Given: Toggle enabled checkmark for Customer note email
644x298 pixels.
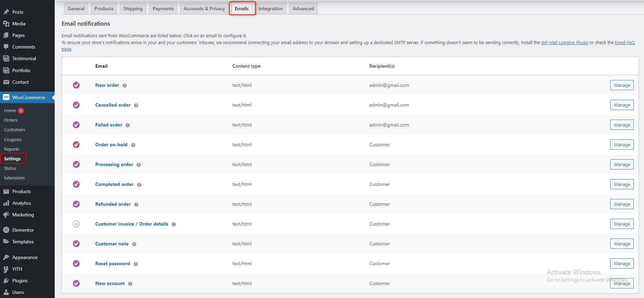Looking at the screenshot, I should (76, 244).
